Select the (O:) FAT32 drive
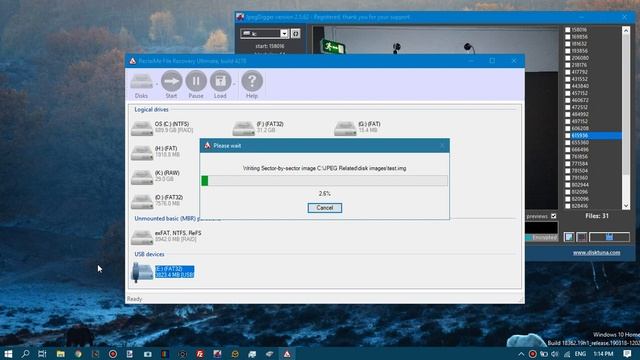 pos(157,201)
